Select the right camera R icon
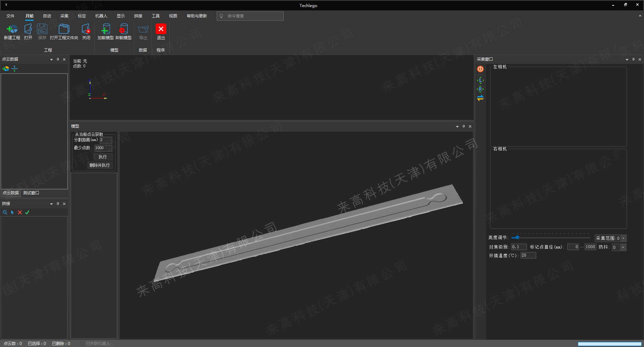The height and width of the screenshot is (347, 644). pyautogui.click(x=480, y=89)
